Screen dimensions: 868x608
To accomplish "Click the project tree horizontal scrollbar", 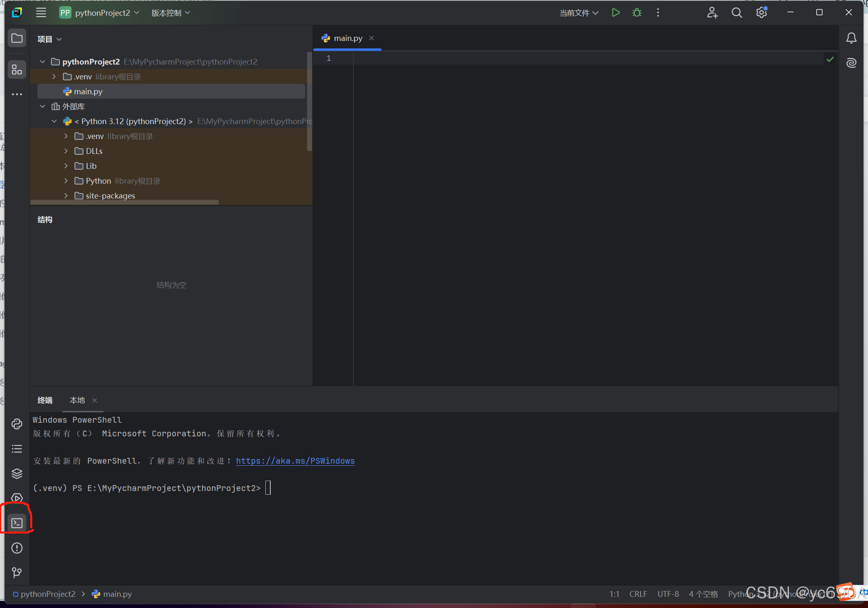I will pyautogui.click(x=124, y=202).
